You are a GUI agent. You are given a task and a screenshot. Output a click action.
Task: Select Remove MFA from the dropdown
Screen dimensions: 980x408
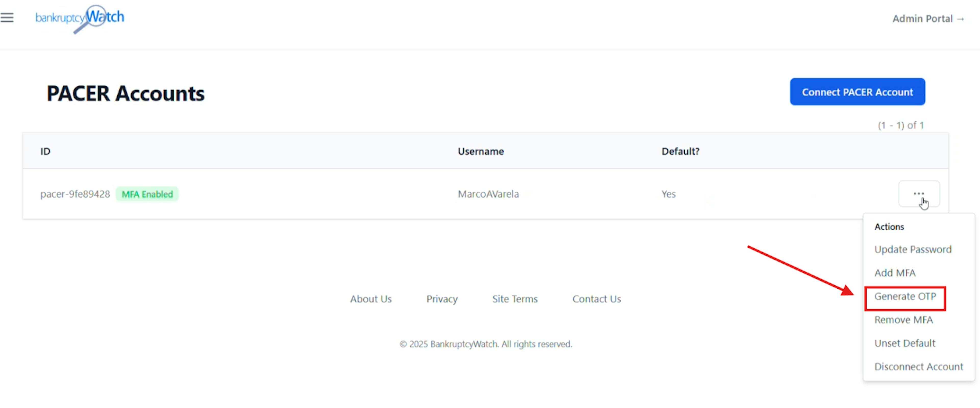click(904, 319)
